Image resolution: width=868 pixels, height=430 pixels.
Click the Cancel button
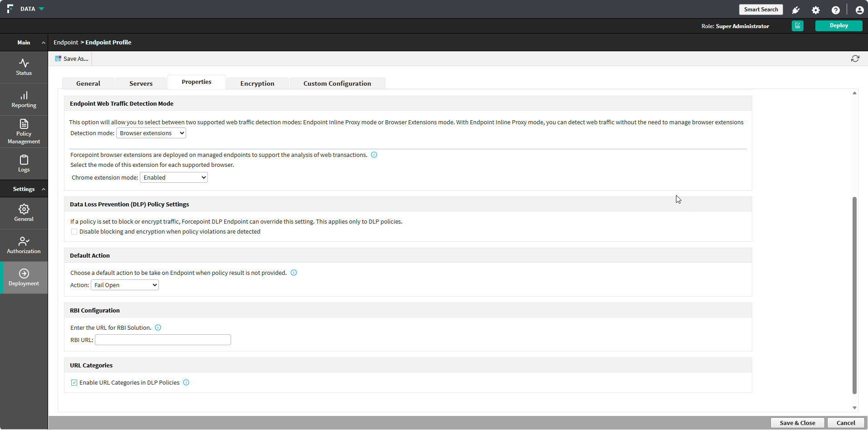[x=846, y=423]
